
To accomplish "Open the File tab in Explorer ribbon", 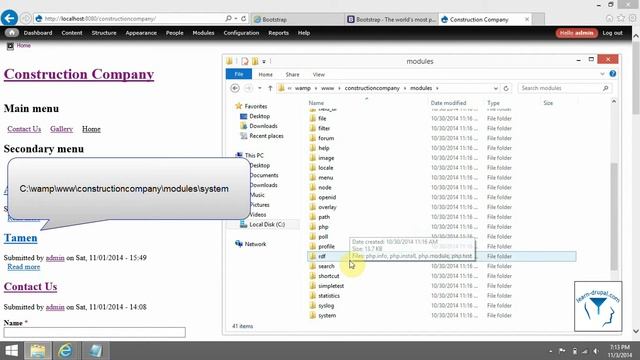I will 239,74.
